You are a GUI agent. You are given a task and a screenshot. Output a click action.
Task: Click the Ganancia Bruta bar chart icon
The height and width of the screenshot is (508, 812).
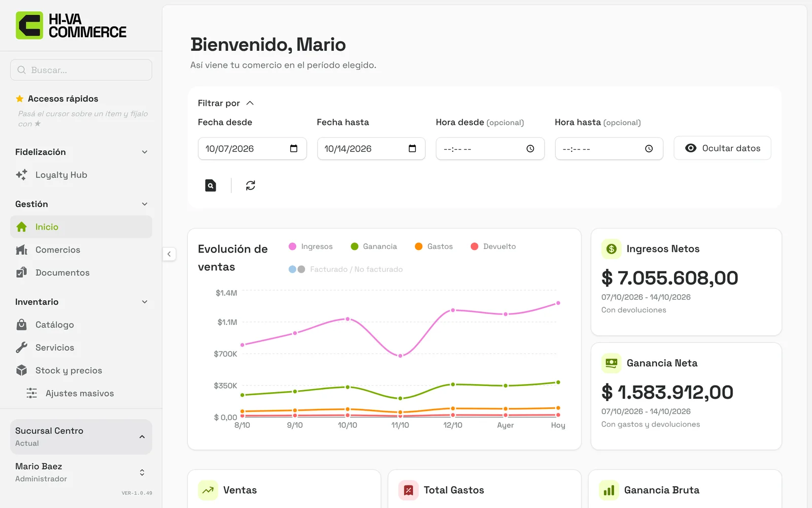609,490
